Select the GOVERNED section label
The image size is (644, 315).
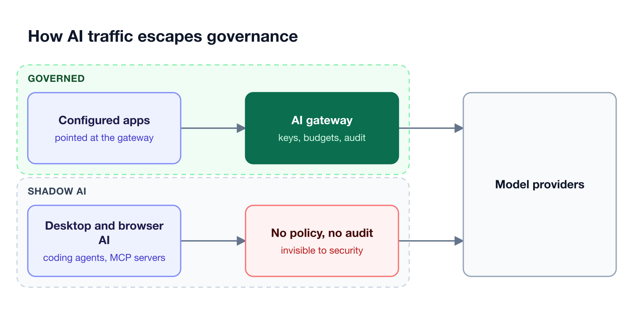click(56, 79)
